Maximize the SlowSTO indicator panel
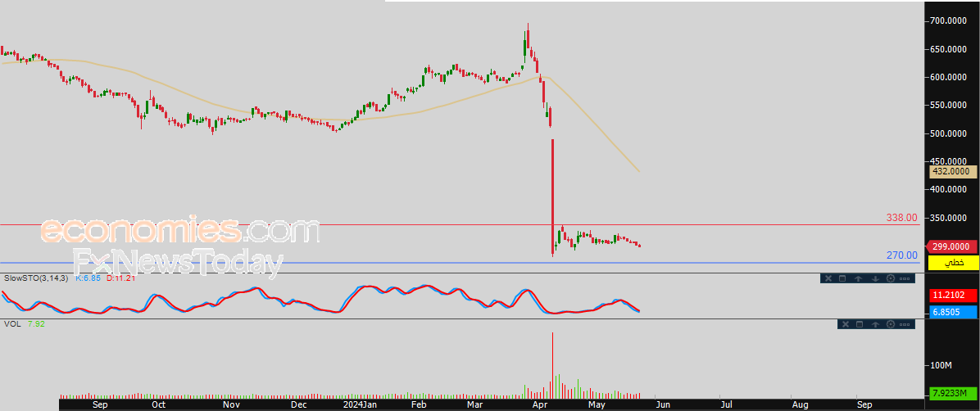 click(842, 278)
